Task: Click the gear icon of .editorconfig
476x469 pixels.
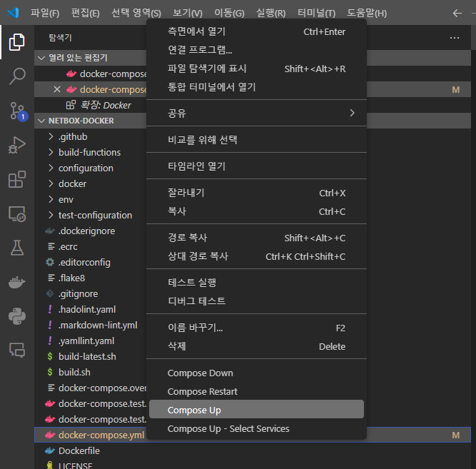Action: pyautogui.click(x=50, y=262)
